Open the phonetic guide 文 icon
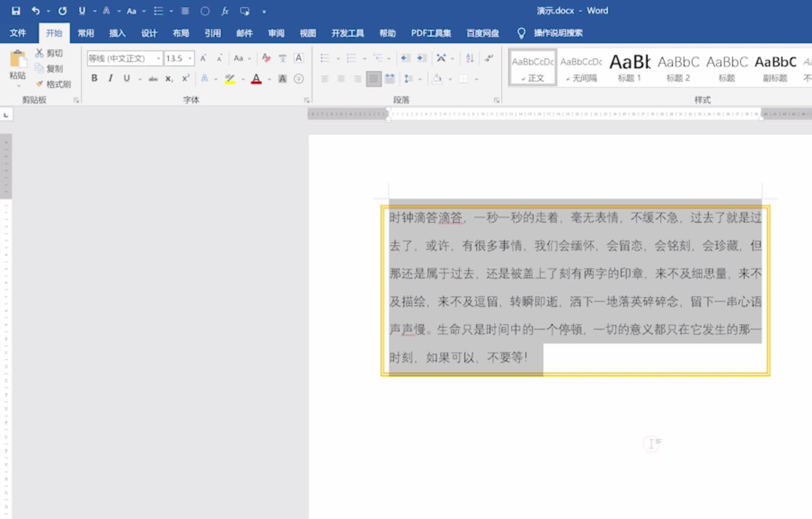The height and width of the screenshot is (519, 812). [283, 58]
